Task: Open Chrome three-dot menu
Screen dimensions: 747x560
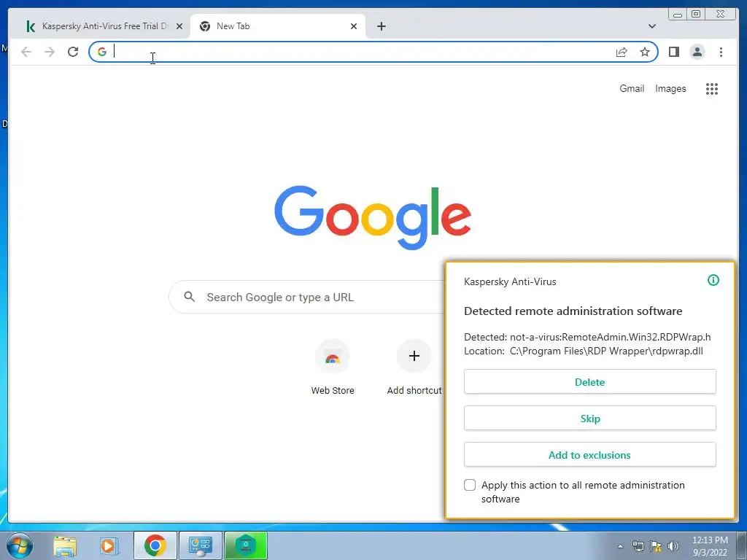Action: (x=721, y=52)
